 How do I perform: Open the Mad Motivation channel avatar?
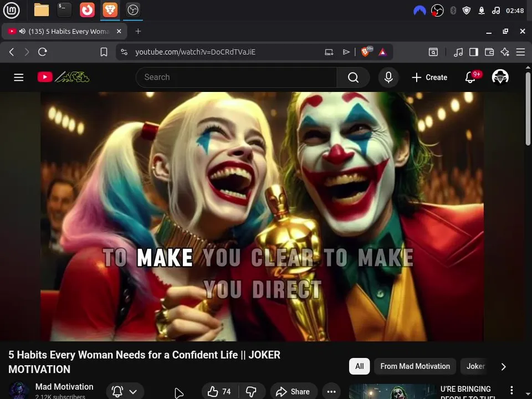tap(18, 391)
